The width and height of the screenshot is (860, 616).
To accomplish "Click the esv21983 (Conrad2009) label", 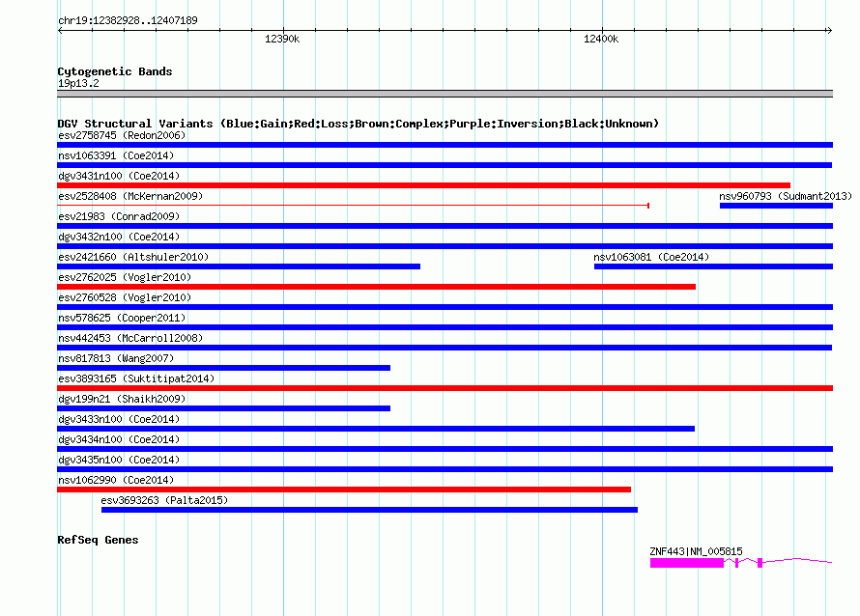I will pyautogui.click(x=119, y=216).
